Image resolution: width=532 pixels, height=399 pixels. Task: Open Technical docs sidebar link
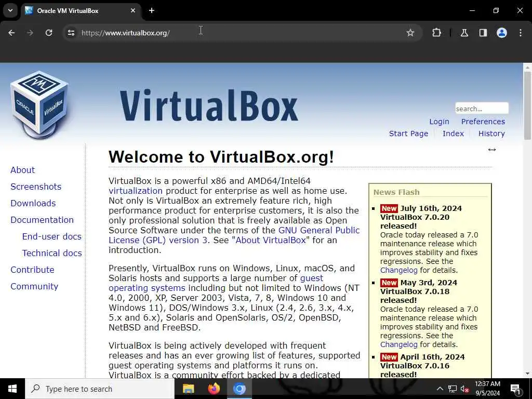pos(52,253)
